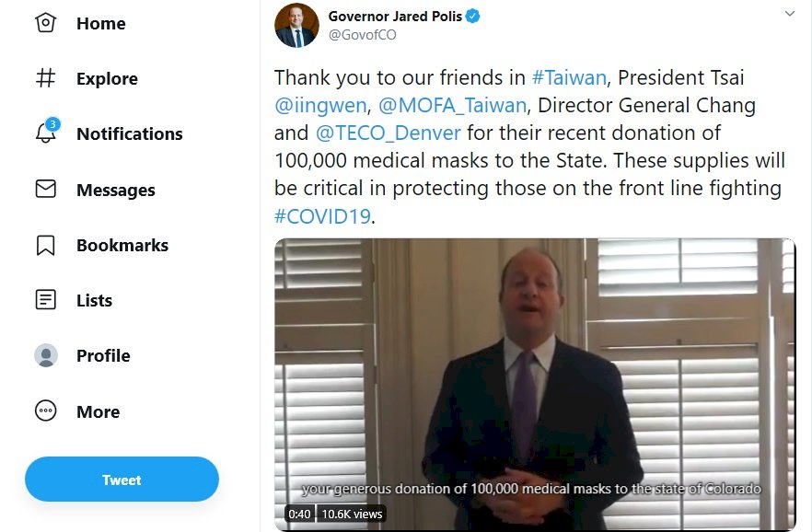Open the @MOFA_Taiwan mention link
Viewport: 812px width, 532px height.
[x=453, y=106]
